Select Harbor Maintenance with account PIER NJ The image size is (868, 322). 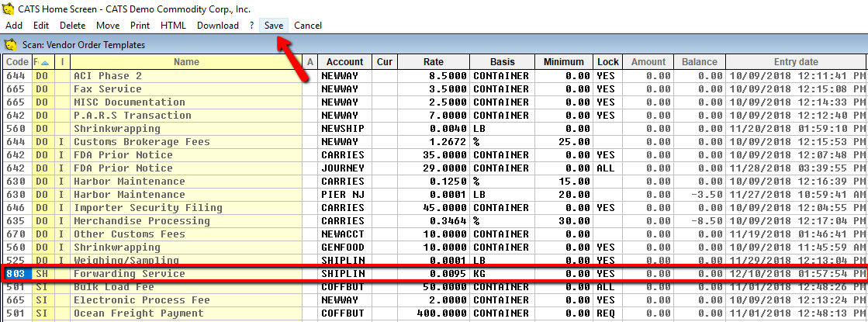click(434, 195)
